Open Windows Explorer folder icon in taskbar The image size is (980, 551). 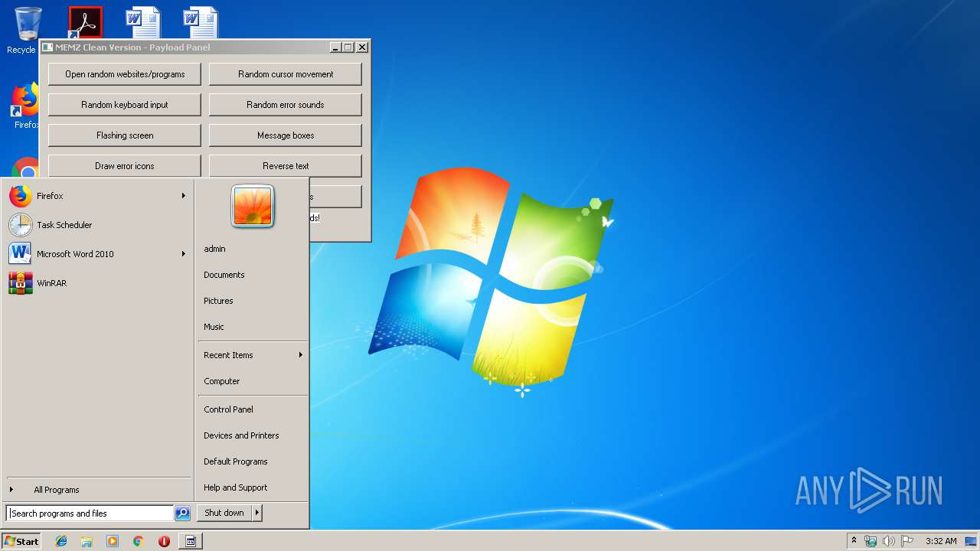[x=87, y=541]
